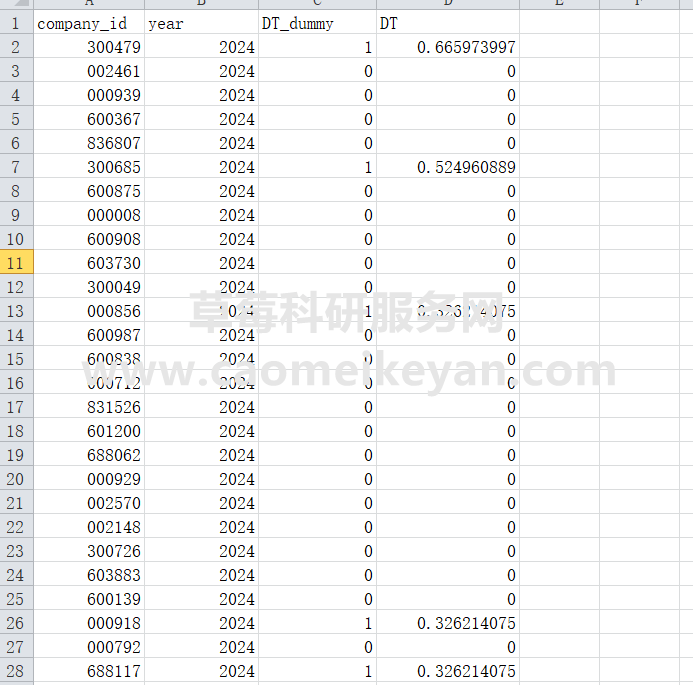This screenshot has width=693, height=685.
Task: Click the DT header cell in column D
Action: click(x=447, y=23)
